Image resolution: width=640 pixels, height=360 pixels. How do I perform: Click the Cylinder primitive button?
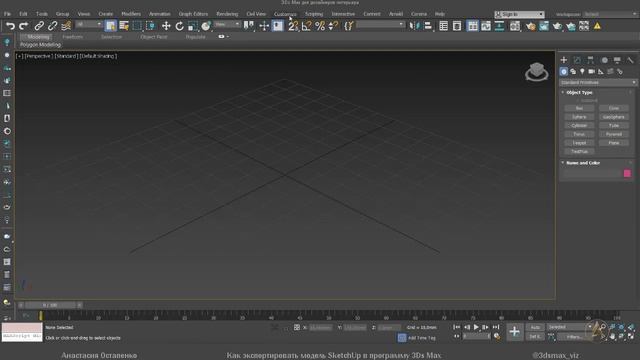pos(579,125)
